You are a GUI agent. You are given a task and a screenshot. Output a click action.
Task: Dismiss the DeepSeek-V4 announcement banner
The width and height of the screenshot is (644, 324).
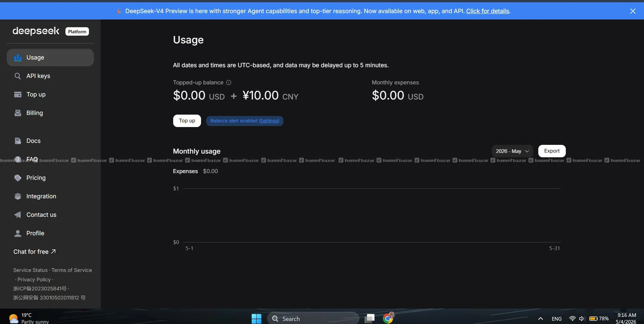click(633, 11)
